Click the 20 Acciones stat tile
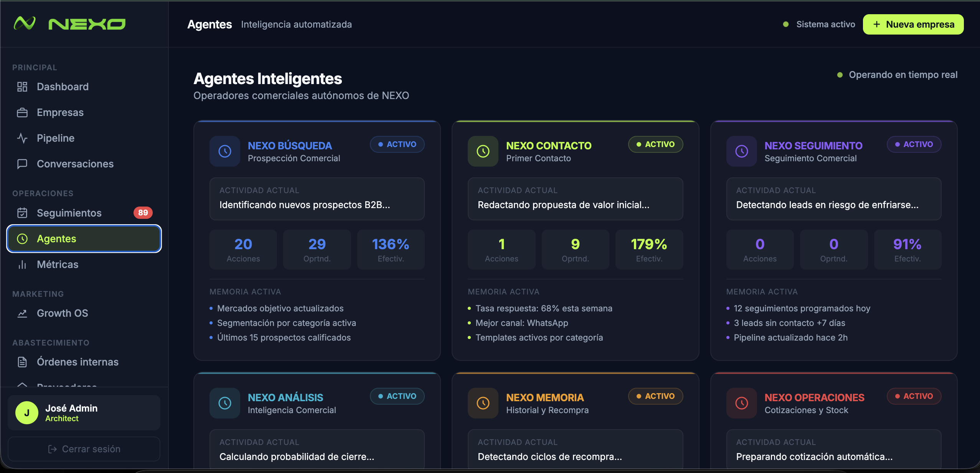This screenshot has width=980, height=473. pyautogui.click(x=243, y=250)
